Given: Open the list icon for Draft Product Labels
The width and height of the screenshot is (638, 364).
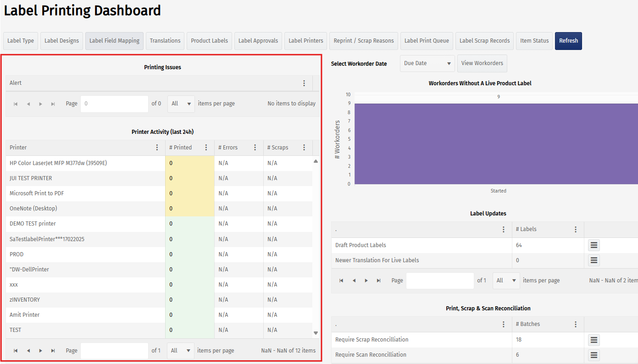Looking at the screenshot, I should tap(594, 245).
